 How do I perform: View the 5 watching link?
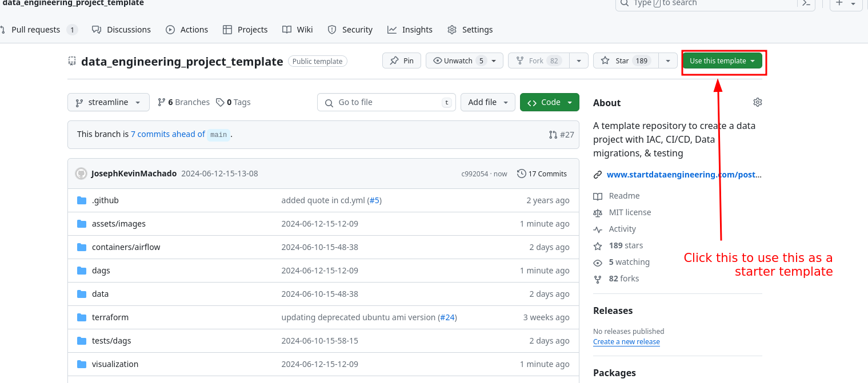(629, 262)
